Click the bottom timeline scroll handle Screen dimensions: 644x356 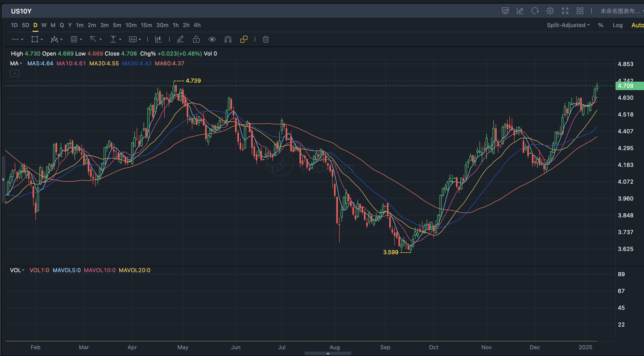(x=328, y=353)
